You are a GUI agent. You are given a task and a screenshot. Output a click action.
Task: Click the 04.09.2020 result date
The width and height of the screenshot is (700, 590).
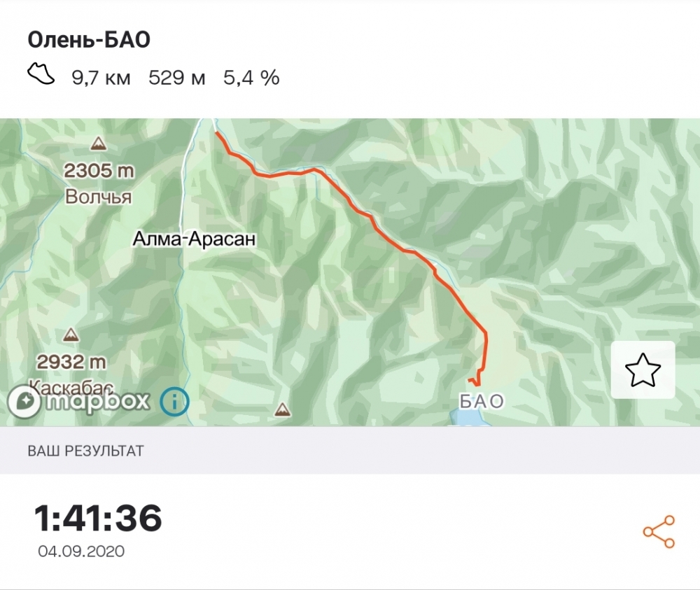[x=81, y=552]
